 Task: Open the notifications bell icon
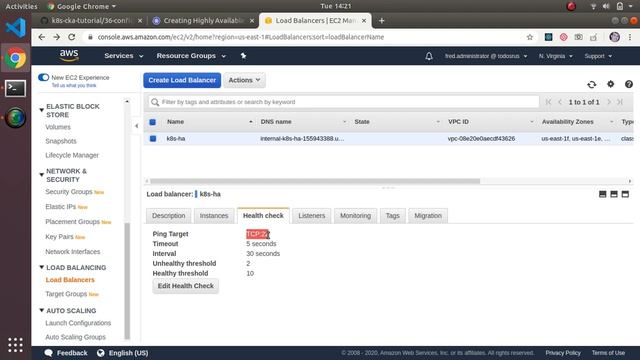tap(429, 56)
